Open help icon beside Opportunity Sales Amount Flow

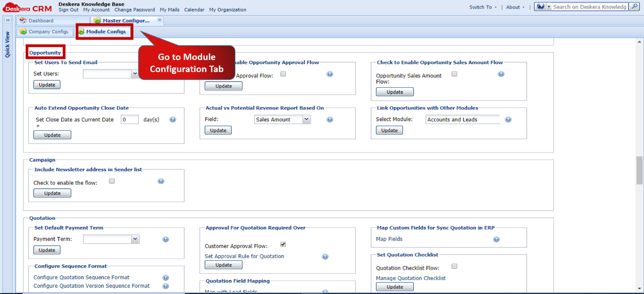[501, 74]
